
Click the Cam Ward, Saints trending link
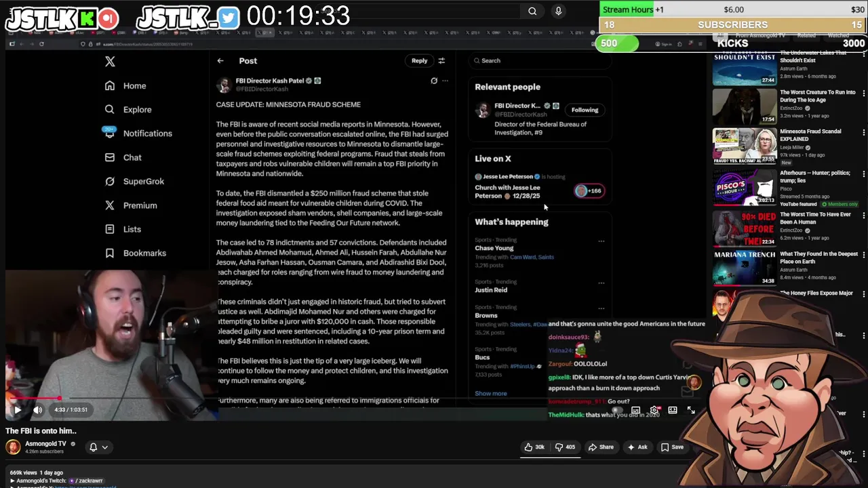(x=532, y=257)
